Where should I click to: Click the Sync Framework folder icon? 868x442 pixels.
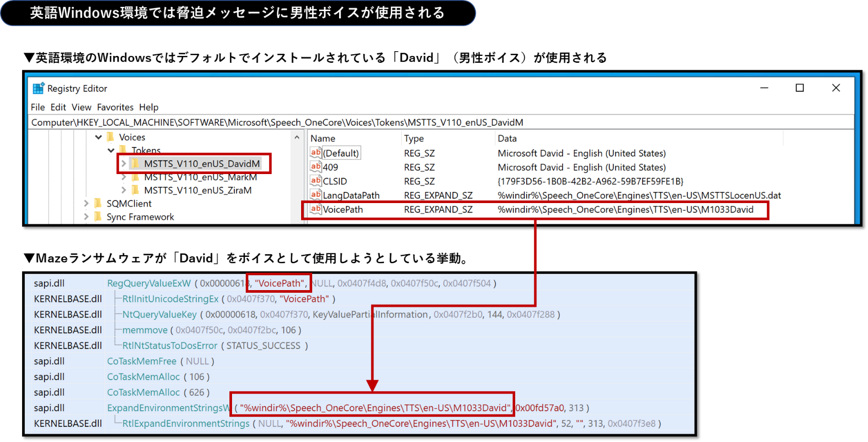tap(98, 217)
